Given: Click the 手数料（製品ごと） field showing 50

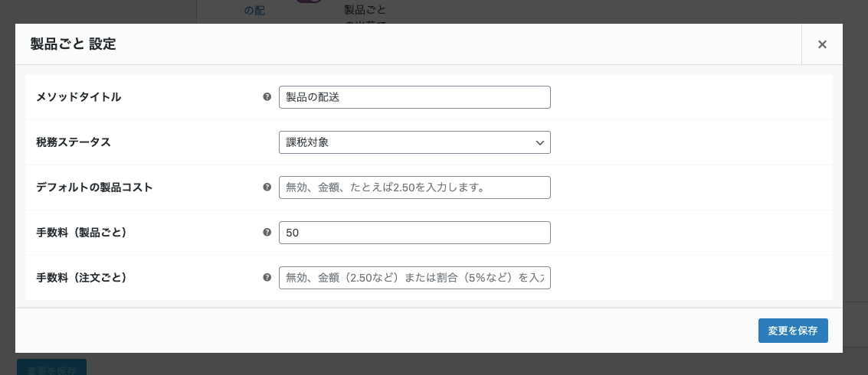Looking at the screenshot, I should pyautogui.click(x=414, y=233).
